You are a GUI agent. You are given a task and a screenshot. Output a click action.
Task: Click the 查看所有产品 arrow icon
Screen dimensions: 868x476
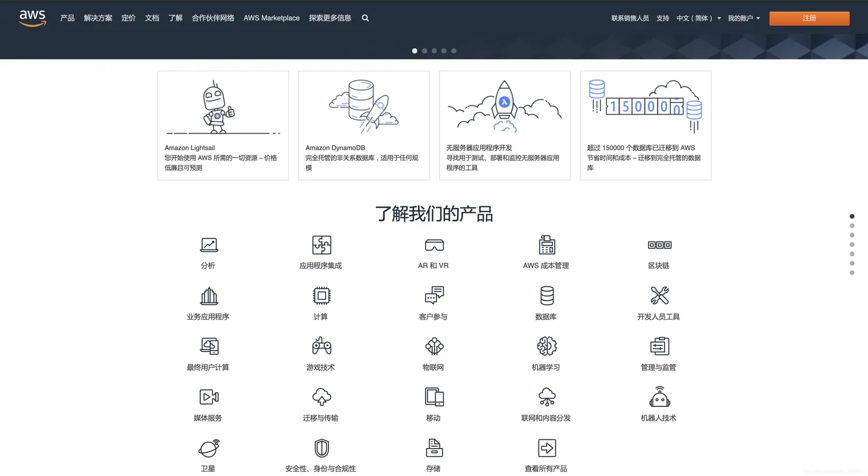coord(547,447)
